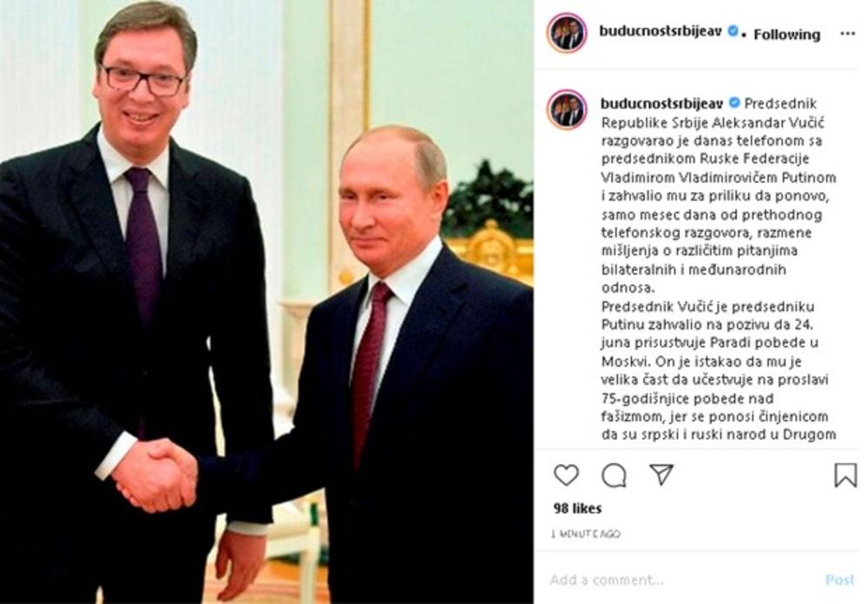Open buducnostsrbijeav username in header
The width and height of the screenshot is (868, 604).
pyautogui.click(x=661, y=31)
